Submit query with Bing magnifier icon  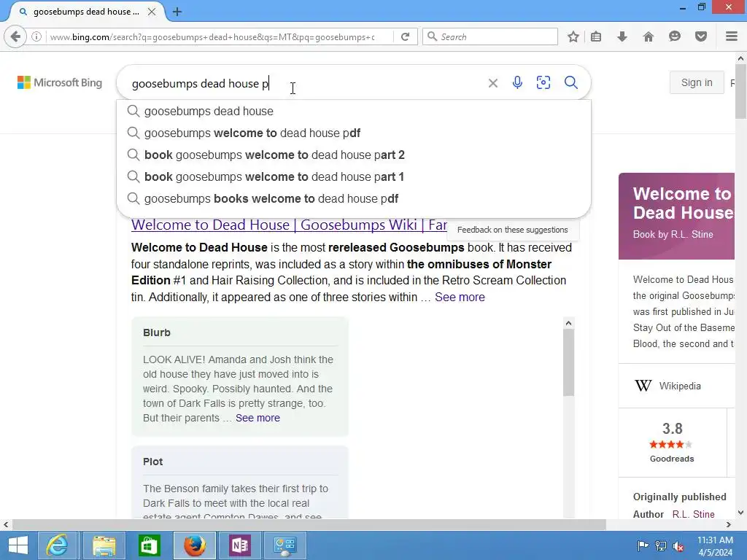pos(571,83)
